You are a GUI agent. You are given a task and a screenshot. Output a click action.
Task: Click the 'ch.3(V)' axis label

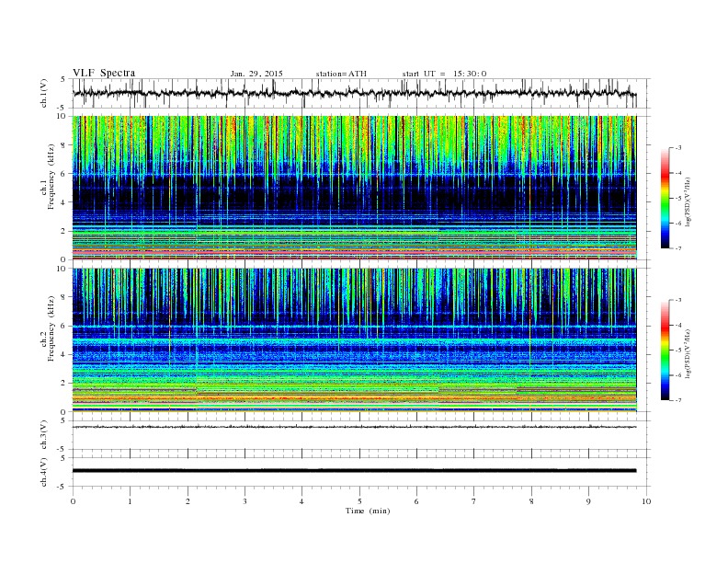click(x=43, y=435)
